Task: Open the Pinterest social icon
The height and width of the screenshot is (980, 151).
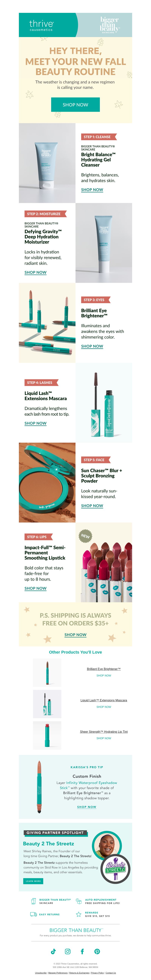Action: [97, 951]
